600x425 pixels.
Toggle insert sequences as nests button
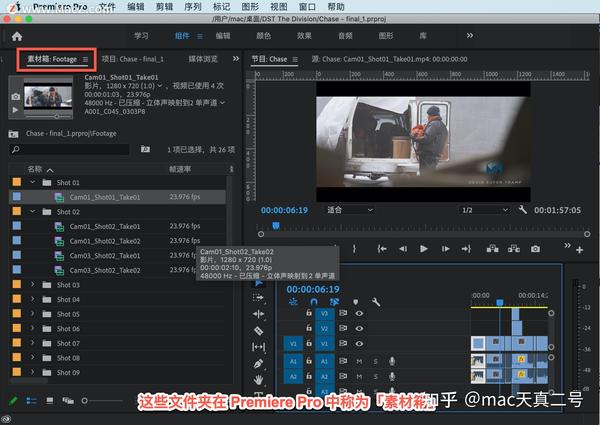click(x=293, y=302)
